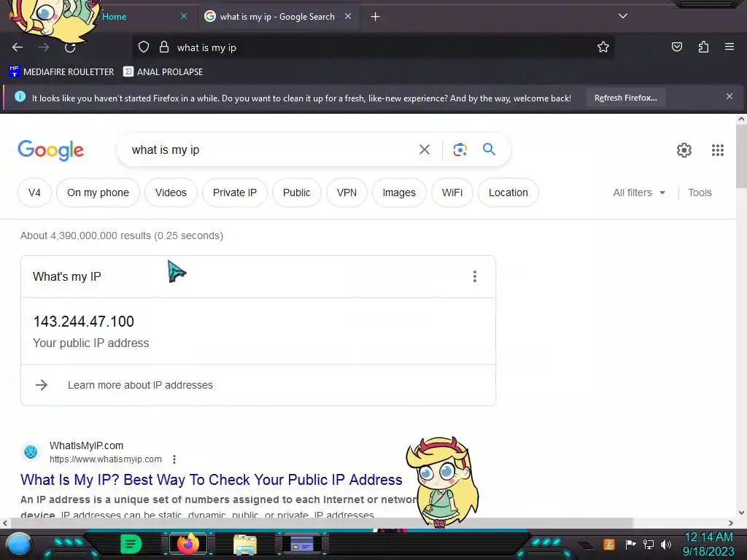The width and height of the screenshot is (747, 560).
Task: Reload the current page
Action: 70,47
